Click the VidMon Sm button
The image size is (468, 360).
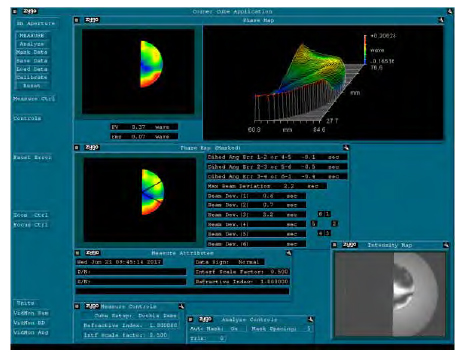[31, 313]
